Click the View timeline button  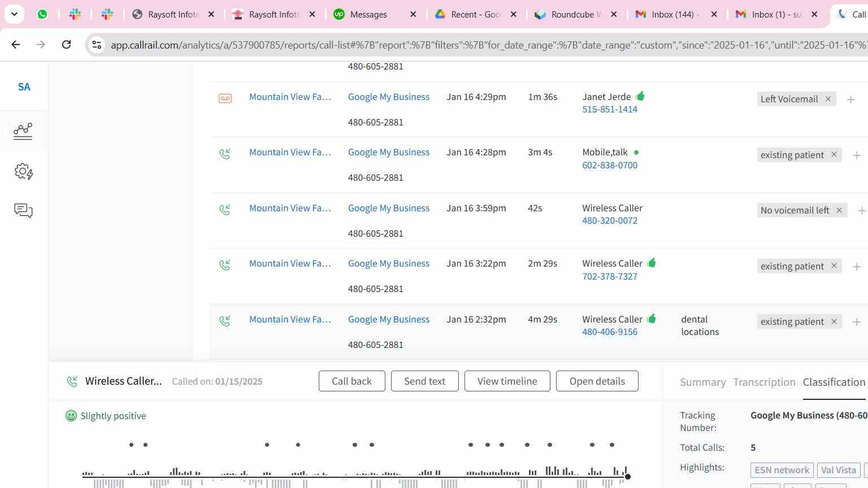click(x=507, y=381)
